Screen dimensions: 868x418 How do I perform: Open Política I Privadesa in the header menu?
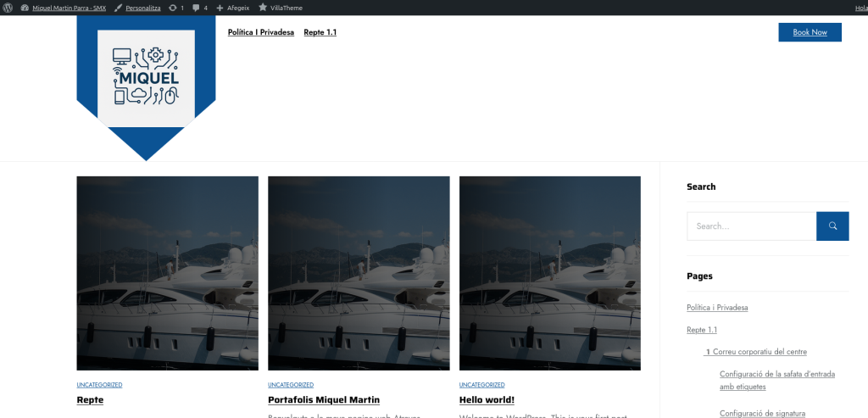[261, 32]
